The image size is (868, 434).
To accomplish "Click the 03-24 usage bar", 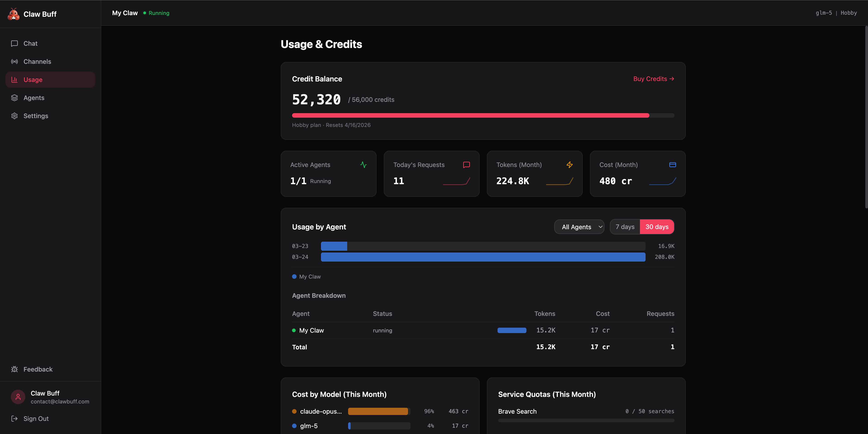I will coord(483,257).
